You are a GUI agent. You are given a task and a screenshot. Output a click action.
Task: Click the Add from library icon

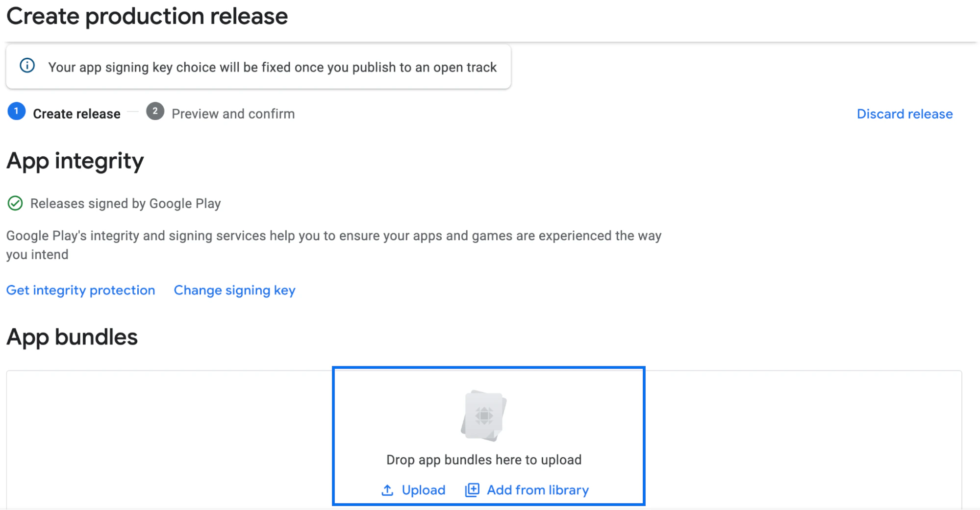point(471,489)
